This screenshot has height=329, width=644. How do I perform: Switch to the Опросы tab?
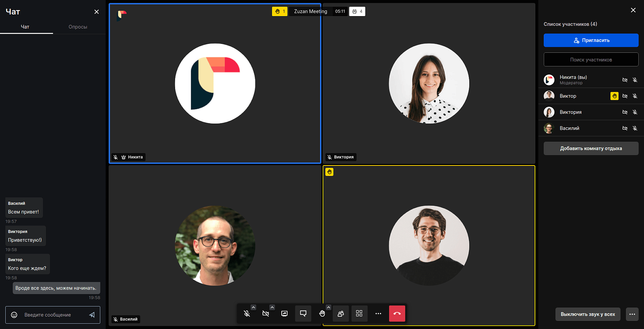coord(78,27)
